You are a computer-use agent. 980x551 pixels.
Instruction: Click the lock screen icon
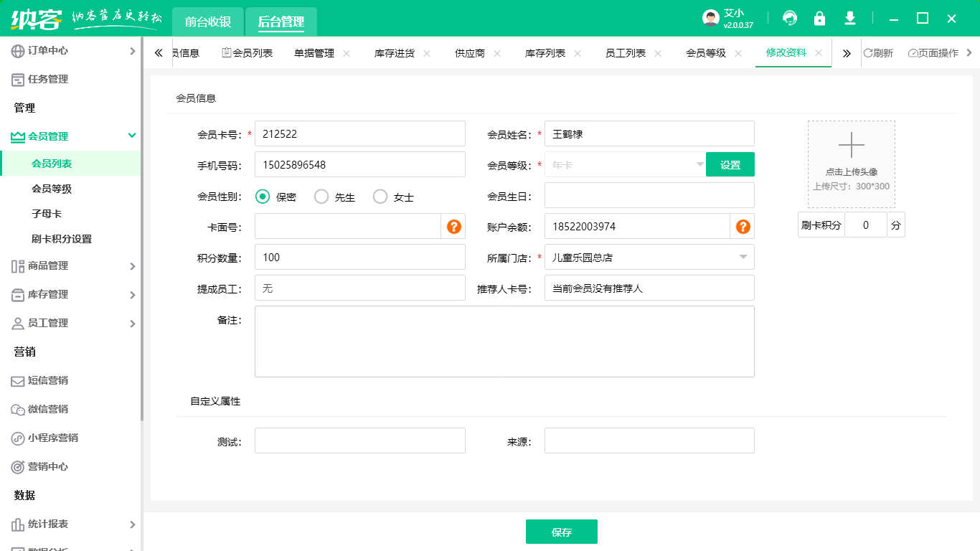click(x=819, y=18)
